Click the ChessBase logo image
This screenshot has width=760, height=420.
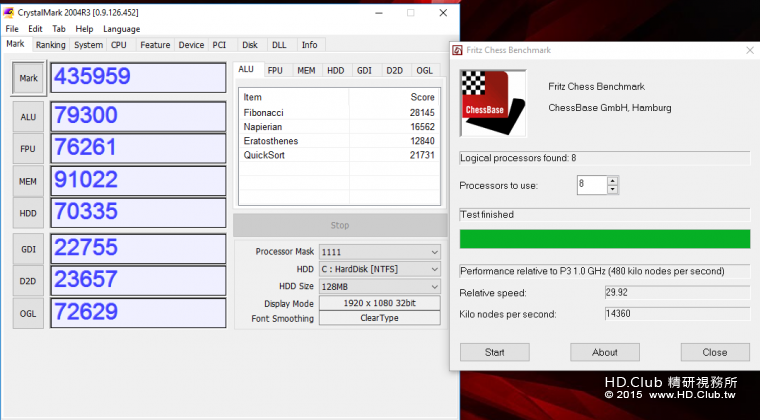click(493, 103)
